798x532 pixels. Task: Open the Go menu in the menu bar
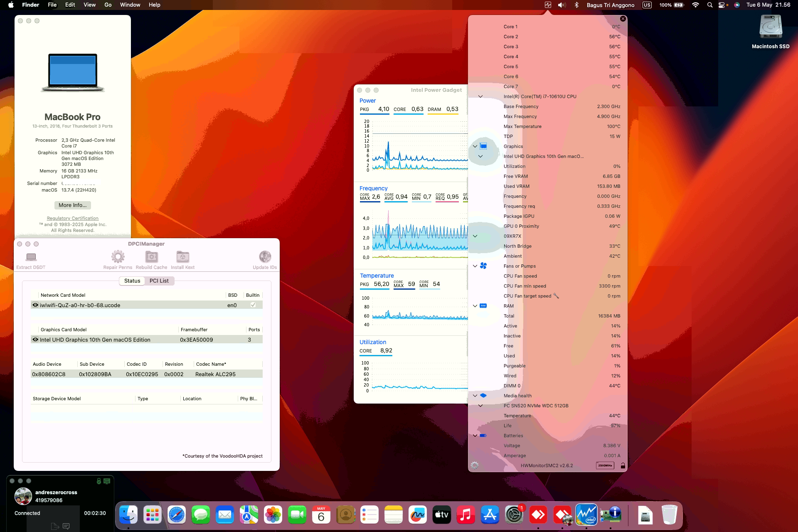[x=107, y=5]
